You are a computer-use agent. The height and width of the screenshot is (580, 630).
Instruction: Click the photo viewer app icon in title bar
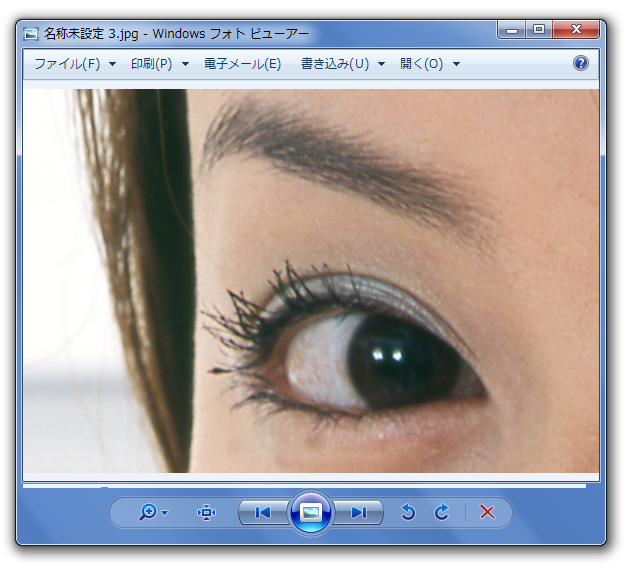point(31,34)
